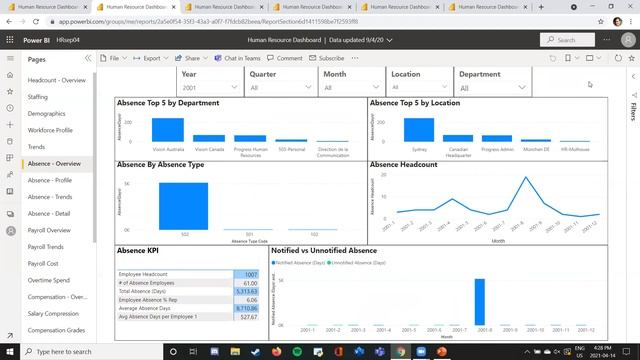Viewport: 640px width, 360px height.
Task: Open Apps icon in the left rail
Action: 10,158
